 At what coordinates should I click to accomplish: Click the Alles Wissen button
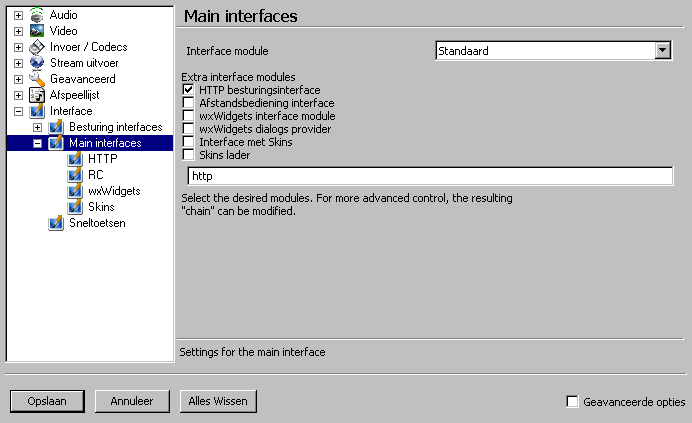(x=218, y=401)
